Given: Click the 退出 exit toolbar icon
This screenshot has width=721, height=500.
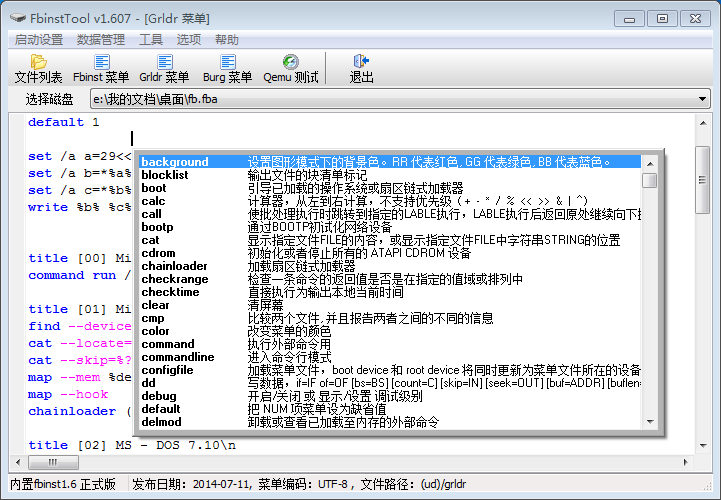Looking at the screenshot, I should [x=361, y=69].
